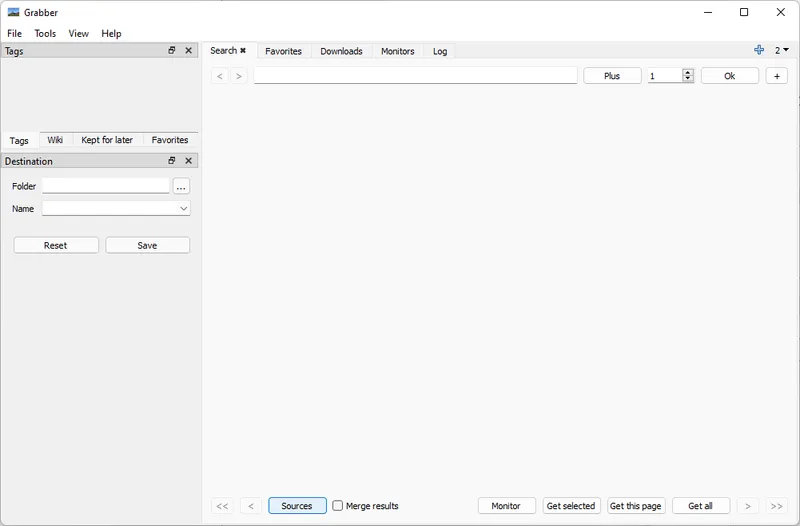The image size is (800, 526).
Task: Go to previous search in history arrow
Action: [x=220, y=76]
